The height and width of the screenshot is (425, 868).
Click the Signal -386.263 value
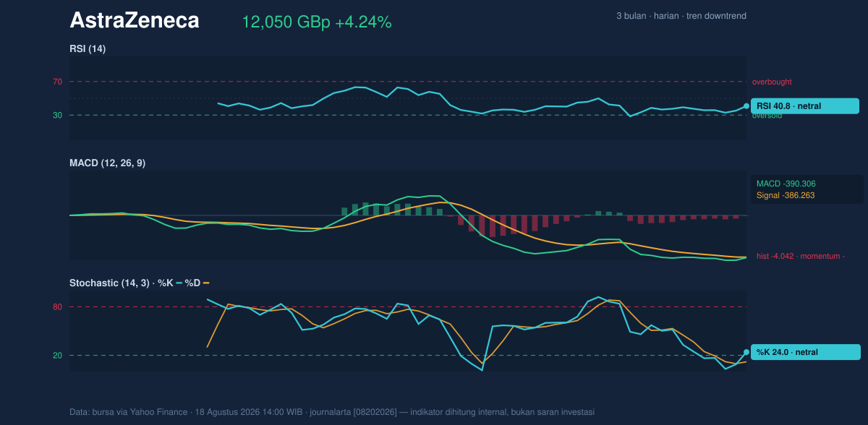pos(786,195)
